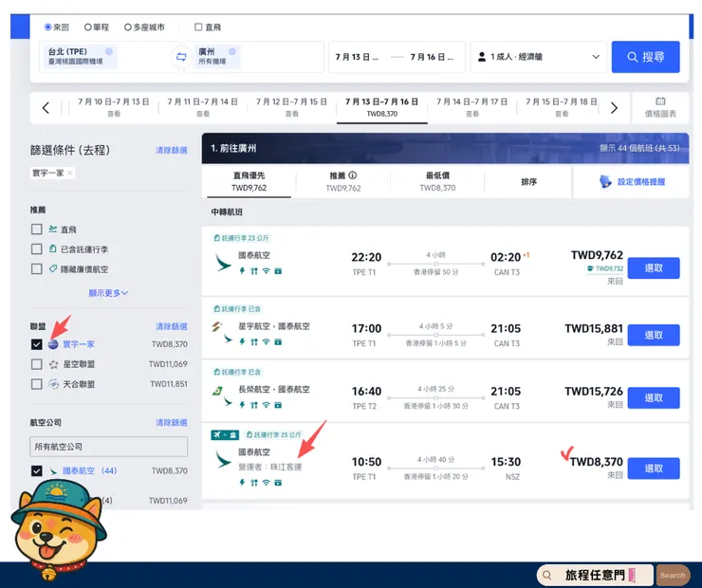Click the oneworld 寰宇一家 alliance logo

(53, 344)
